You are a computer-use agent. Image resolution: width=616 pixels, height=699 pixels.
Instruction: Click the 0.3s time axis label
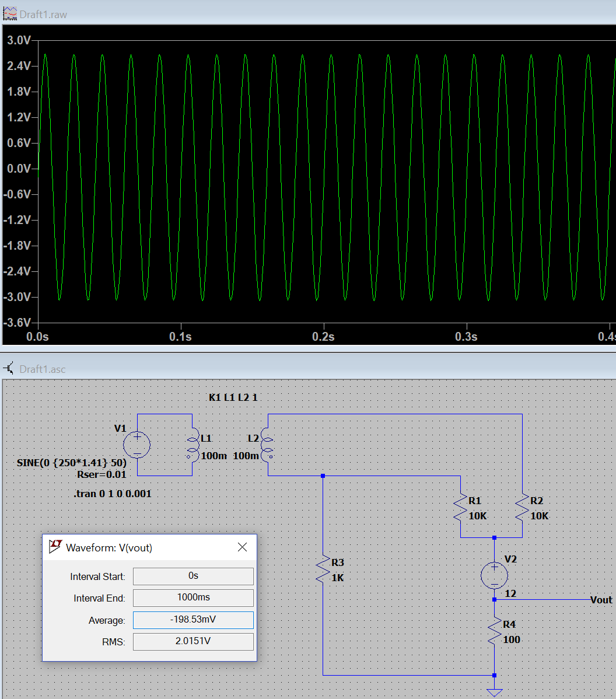466,337
